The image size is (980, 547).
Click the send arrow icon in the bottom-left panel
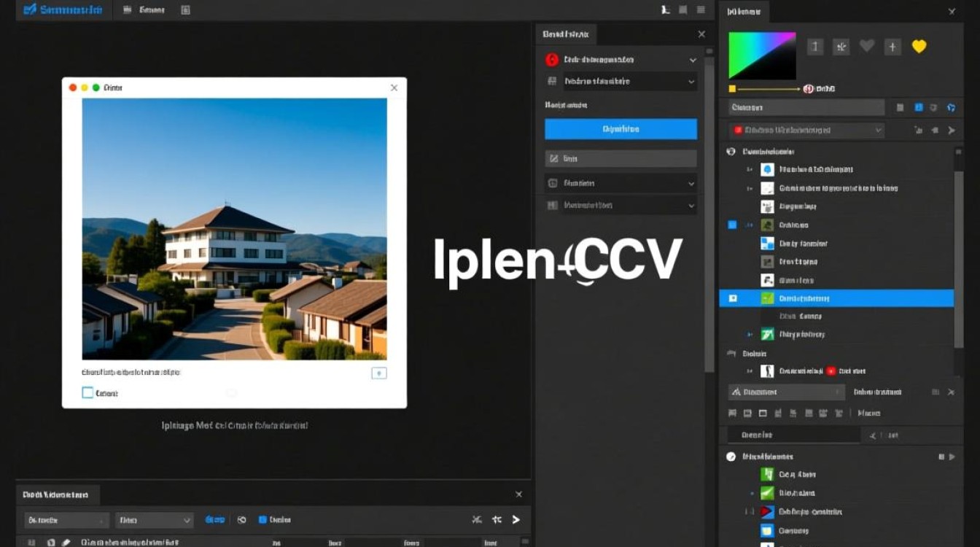[516, 520]
